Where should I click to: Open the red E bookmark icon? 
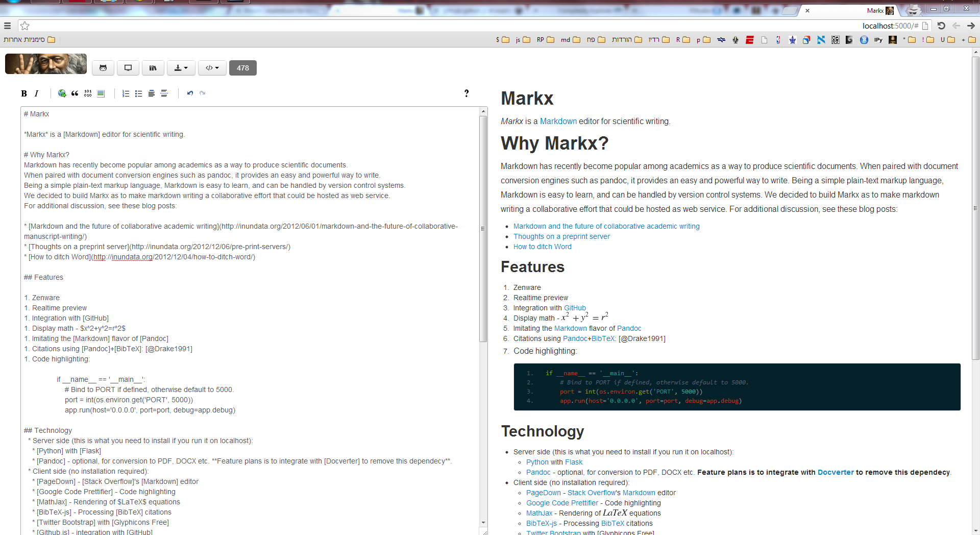click(750, 40)
